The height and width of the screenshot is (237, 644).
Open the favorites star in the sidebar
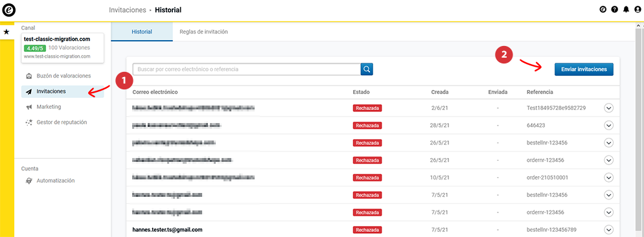tap(6, 32)
